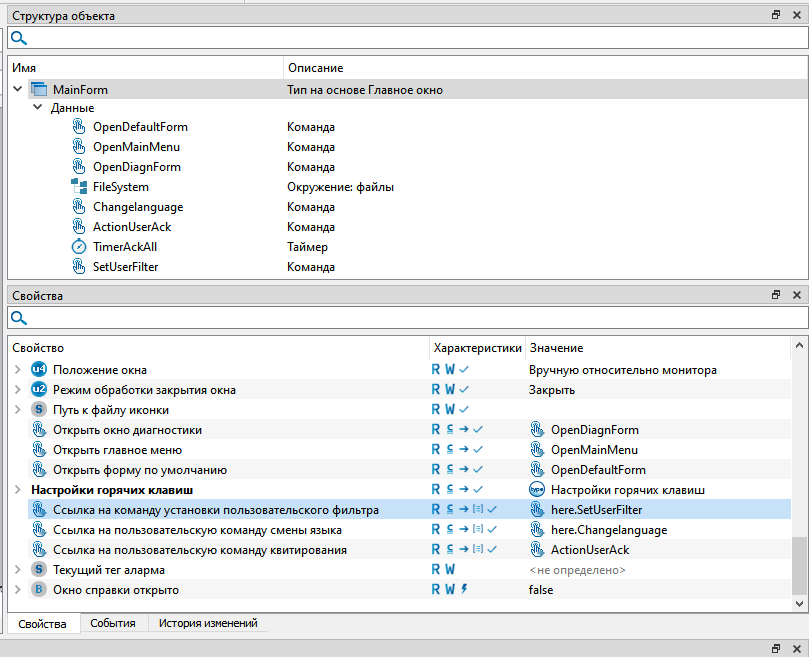
Task: Open the История изменений tab
Action: tap(208, 623)
